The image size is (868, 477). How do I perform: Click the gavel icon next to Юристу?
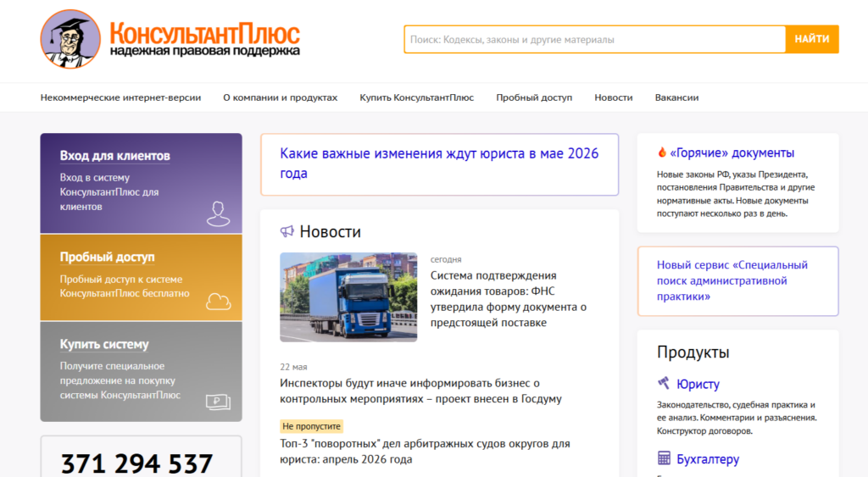pyautogui.click(x=664, y=383)
